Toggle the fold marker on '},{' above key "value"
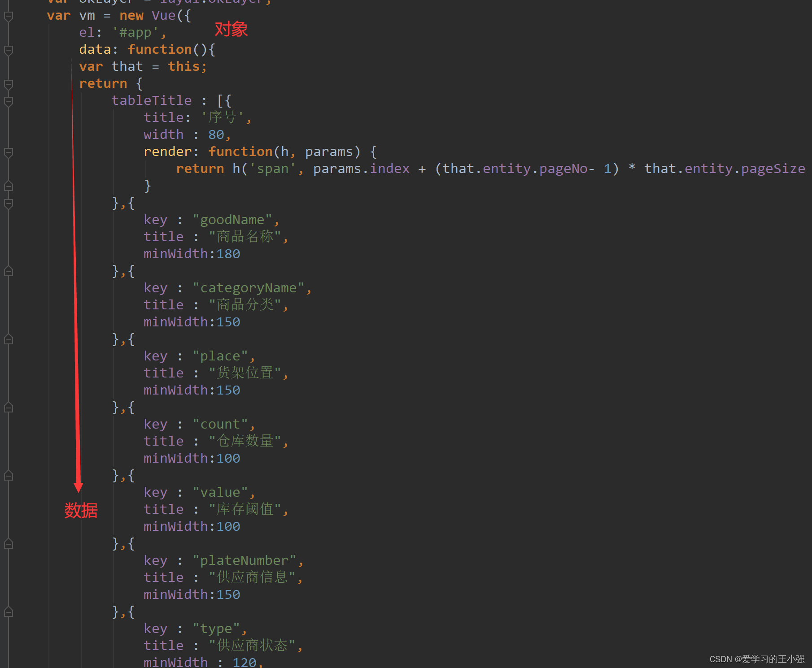Screen dimensions: 812x668 pos(9,476)
